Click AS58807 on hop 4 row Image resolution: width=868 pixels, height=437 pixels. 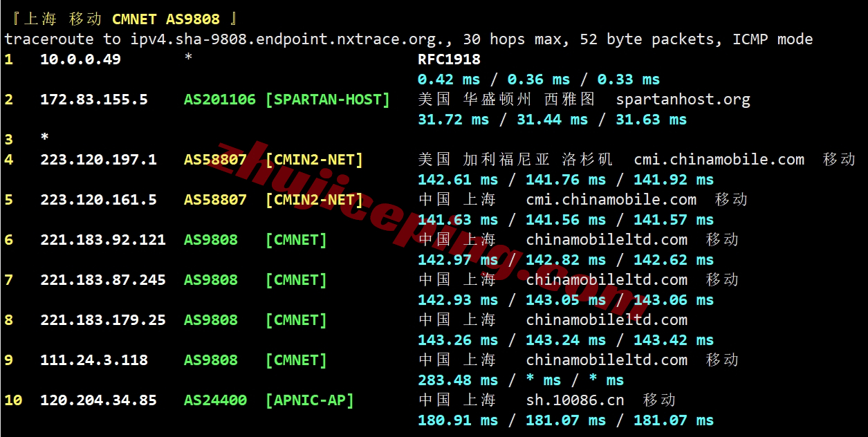coord(215,160)
